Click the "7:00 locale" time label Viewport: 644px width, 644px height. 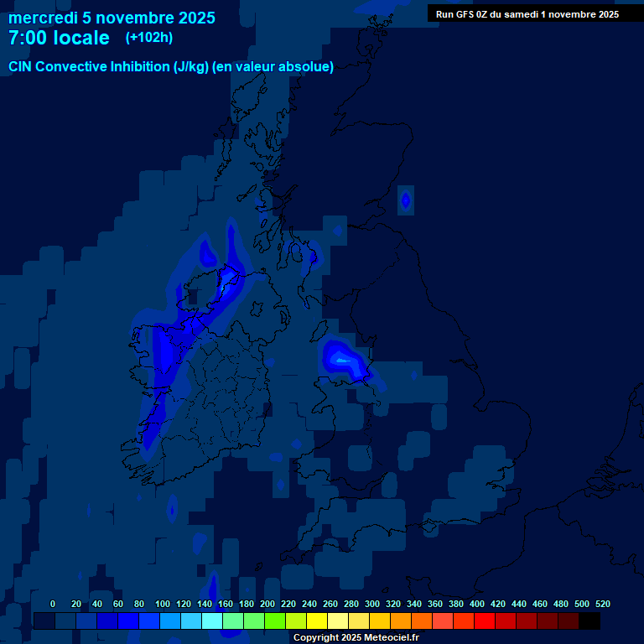(x=59, y=38)
